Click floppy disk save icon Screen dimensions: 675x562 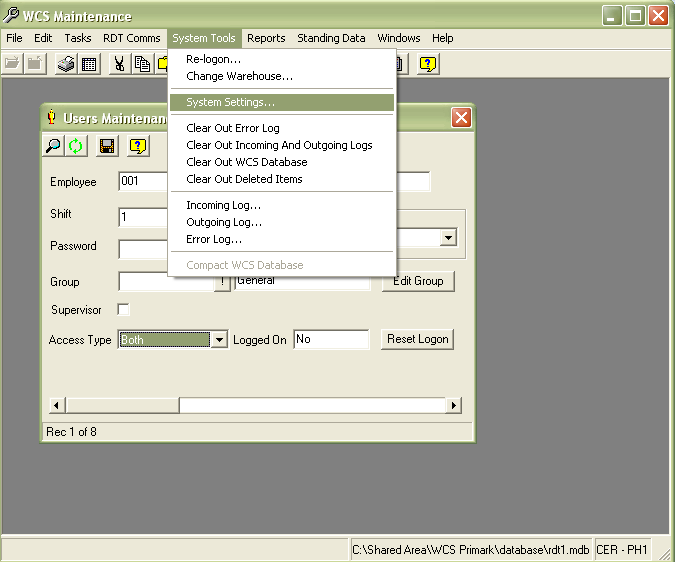[107, 146]
